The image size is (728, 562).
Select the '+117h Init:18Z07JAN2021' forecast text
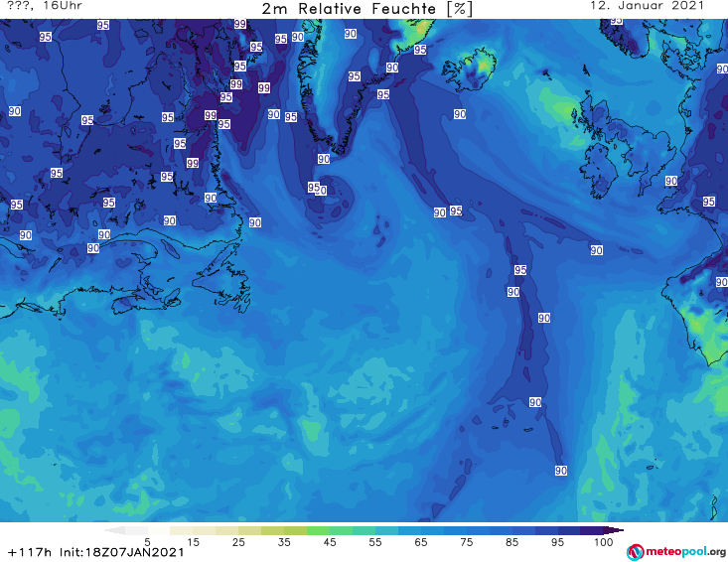click(96, 553)
